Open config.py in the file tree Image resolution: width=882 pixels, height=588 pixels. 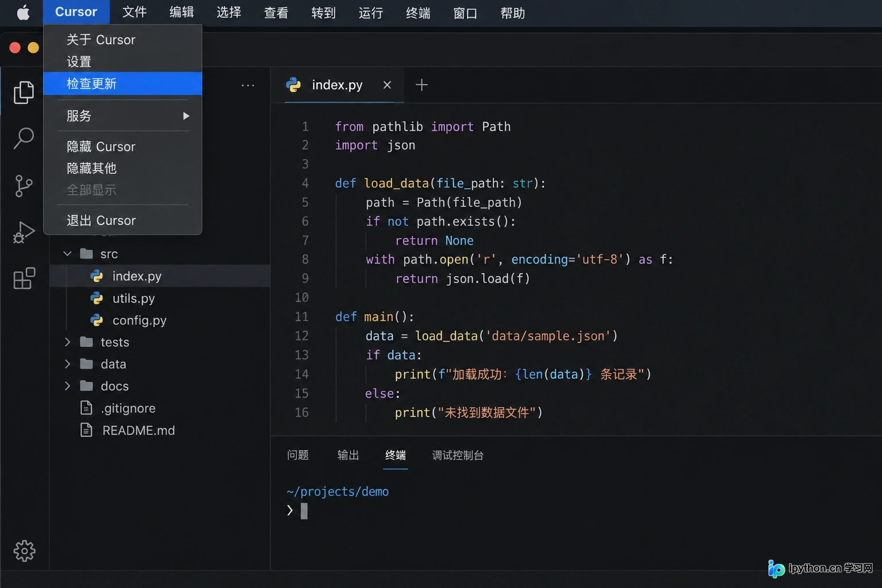tap(140, 320)
